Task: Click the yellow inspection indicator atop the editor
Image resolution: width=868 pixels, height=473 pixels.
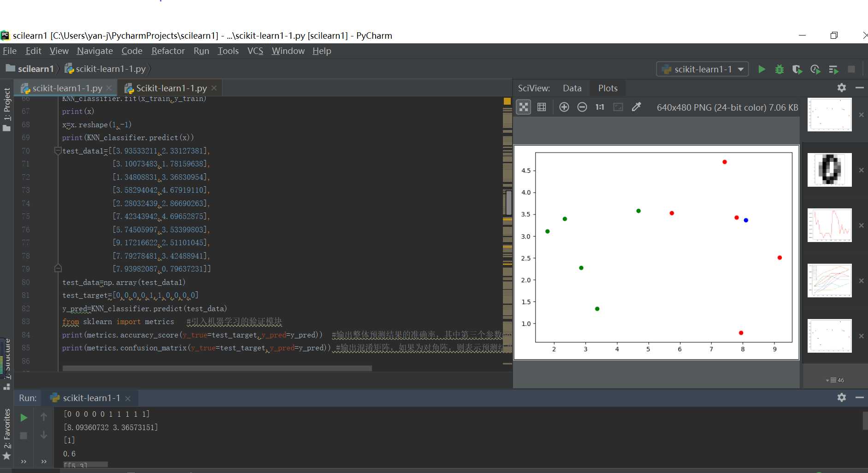Action: [507, 101]
